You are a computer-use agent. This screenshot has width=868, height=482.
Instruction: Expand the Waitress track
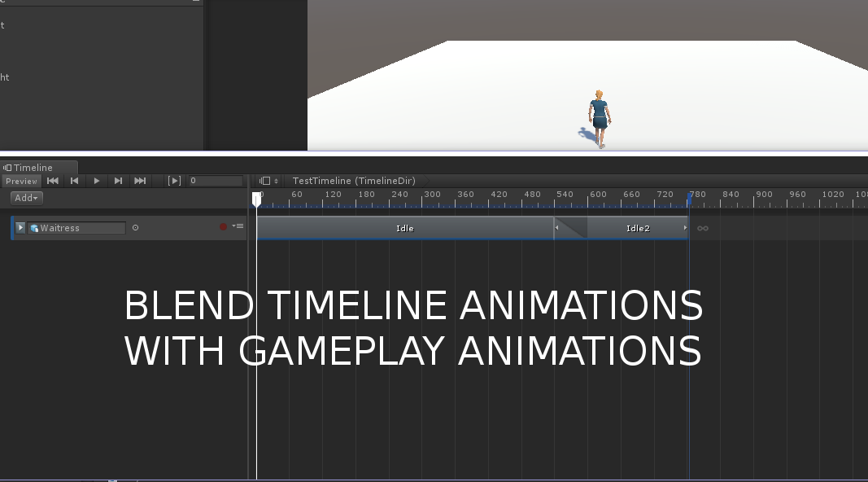(20, 228)
